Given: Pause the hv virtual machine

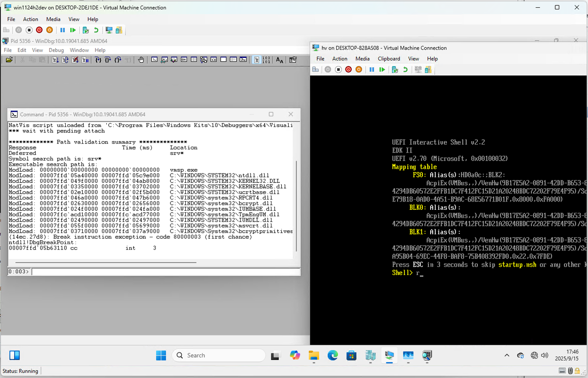Looking at the screenshot, I should (371, 69).
